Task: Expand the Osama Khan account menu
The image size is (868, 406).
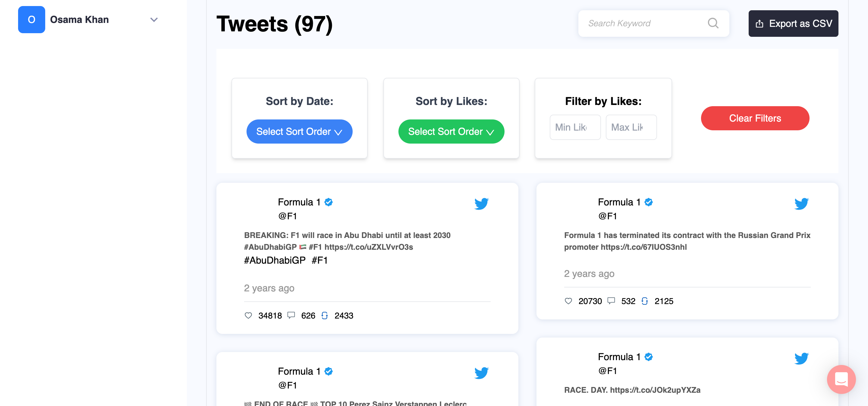Action: tap(154, 20)
